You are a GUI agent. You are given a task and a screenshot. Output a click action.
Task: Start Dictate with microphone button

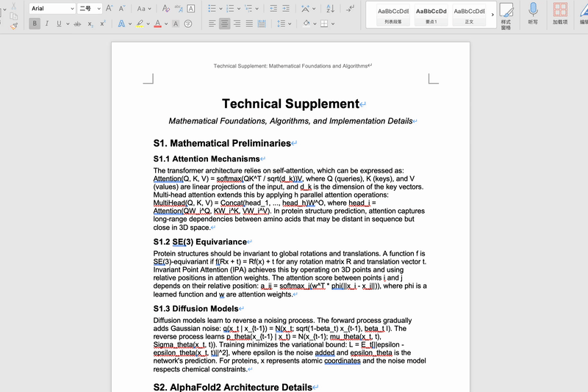coord(533,14)
